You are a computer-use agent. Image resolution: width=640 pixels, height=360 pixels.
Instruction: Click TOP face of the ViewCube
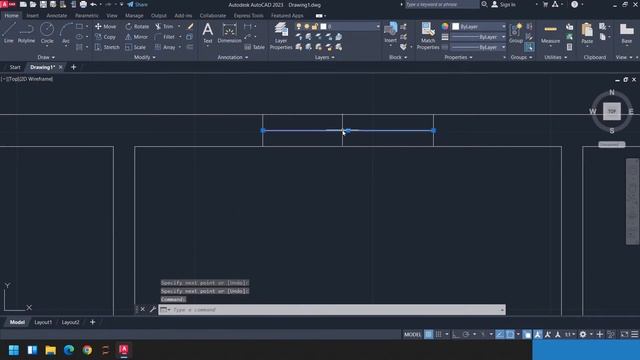(x=612, y=111)
